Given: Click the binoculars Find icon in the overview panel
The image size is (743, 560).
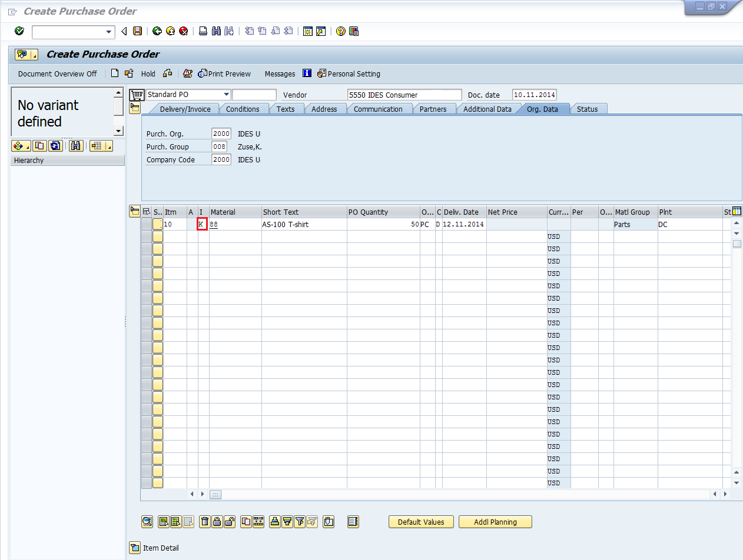Looking at the screenshot, I should pos(76,146).
